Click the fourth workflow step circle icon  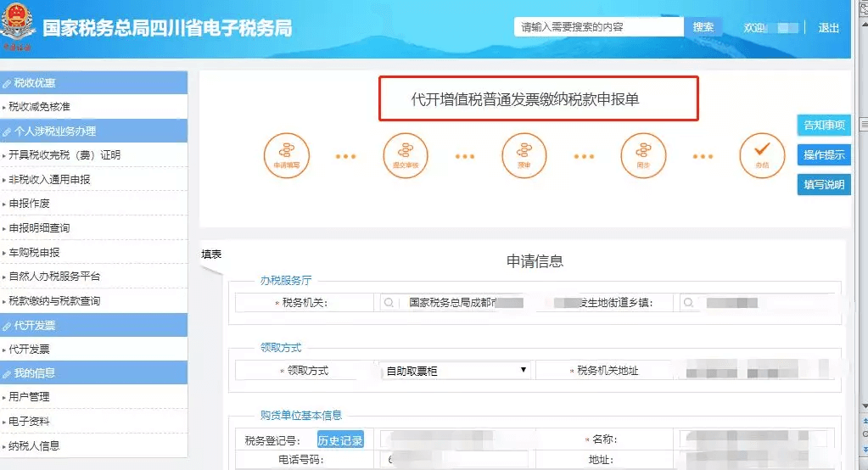click(642, 155)
